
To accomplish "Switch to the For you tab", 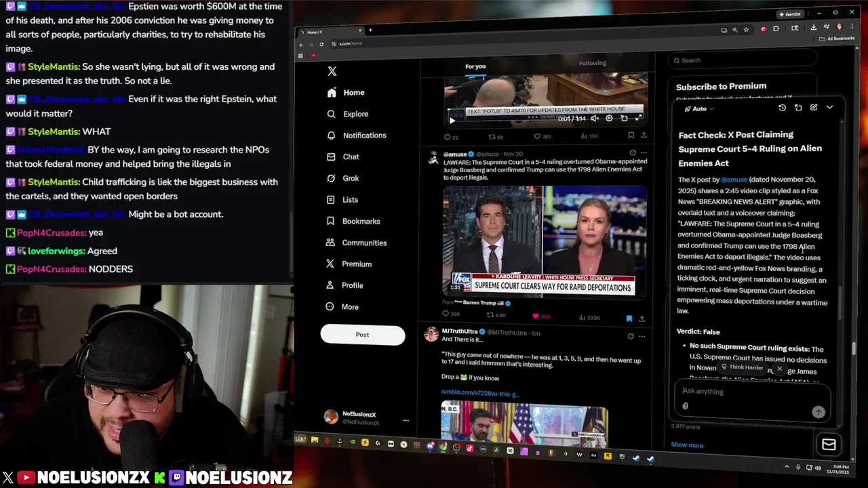I will point(475,66).
